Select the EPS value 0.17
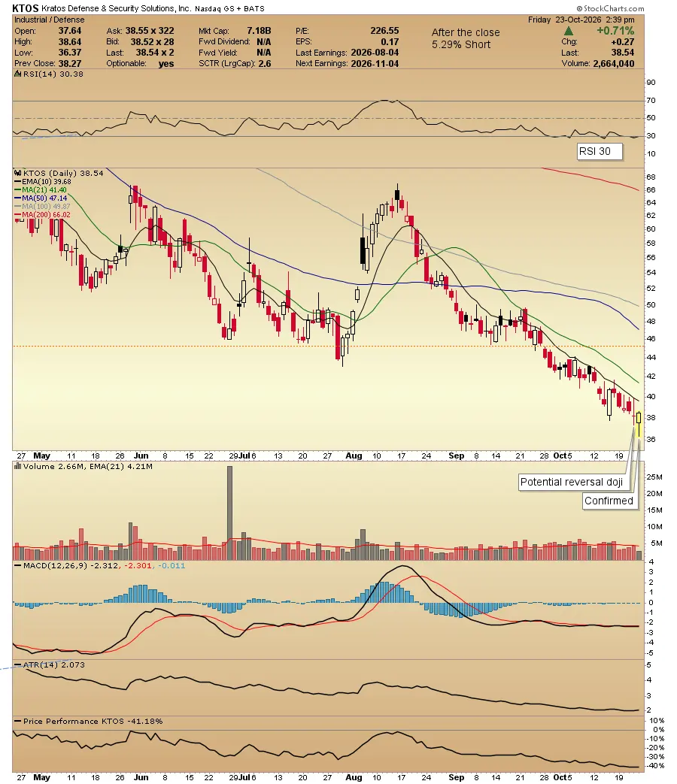 [x=390, y=42]
